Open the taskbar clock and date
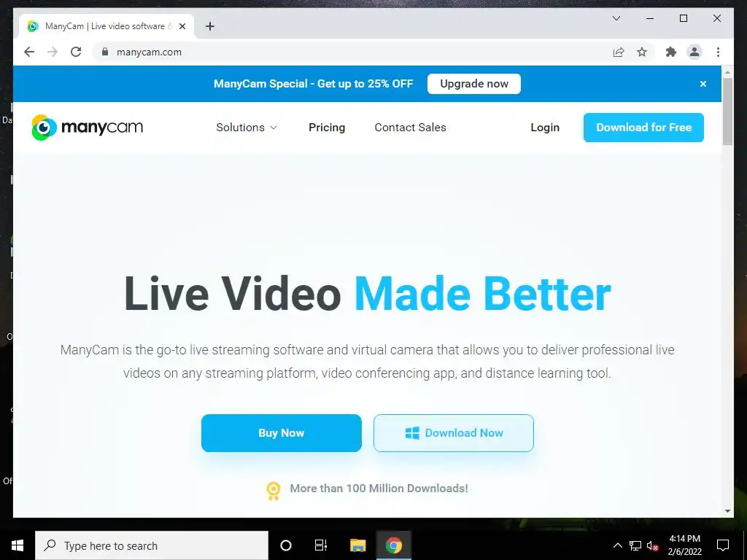 tap(684, 545)
